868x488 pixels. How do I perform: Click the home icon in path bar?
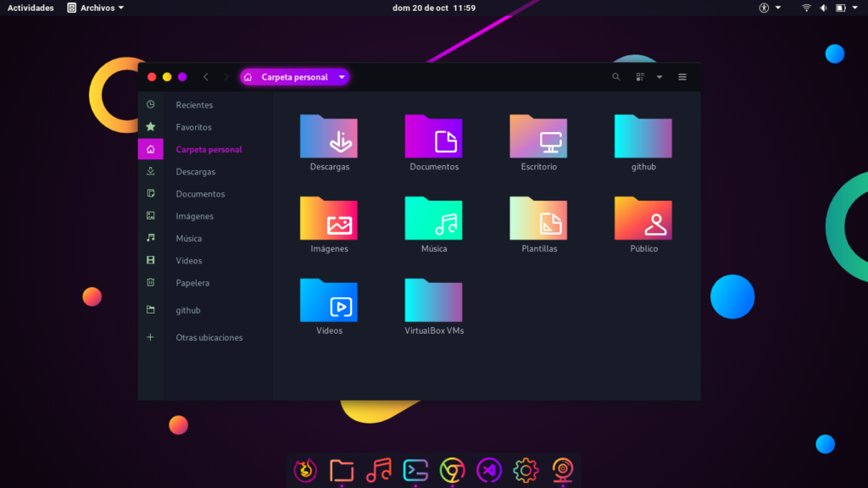pyautogui.click(x=248, y=77)
